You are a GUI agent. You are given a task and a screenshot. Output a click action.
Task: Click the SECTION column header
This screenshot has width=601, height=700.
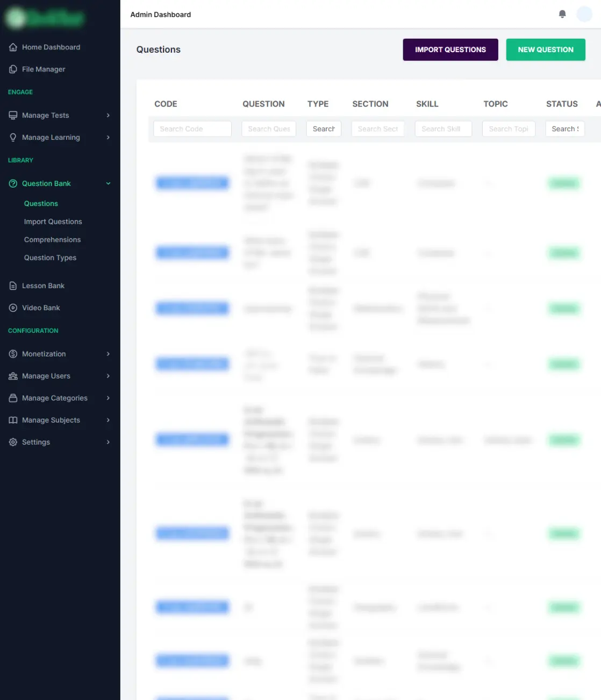pyautogui.click(x=370, y=104)
